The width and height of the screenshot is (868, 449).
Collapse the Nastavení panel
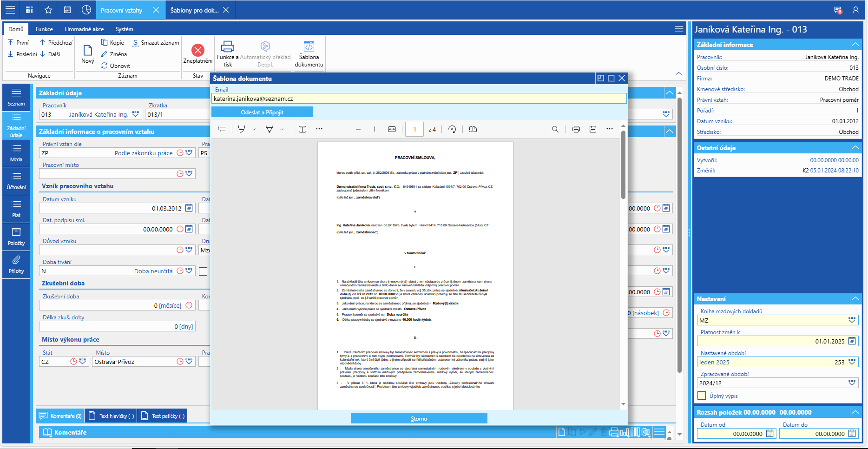855,299
